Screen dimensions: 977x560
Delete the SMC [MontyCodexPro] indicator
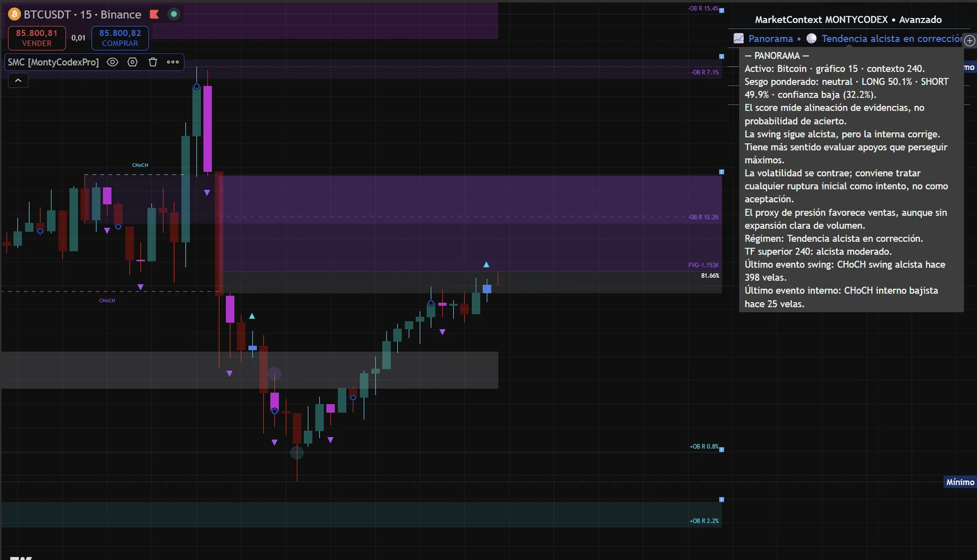click(x=153, y=62)
